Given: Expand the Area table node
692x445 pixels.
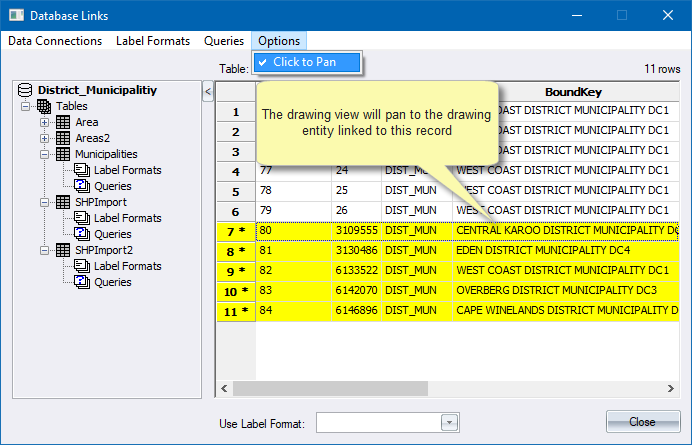Looking at the screenshot, I should [45, 122].
